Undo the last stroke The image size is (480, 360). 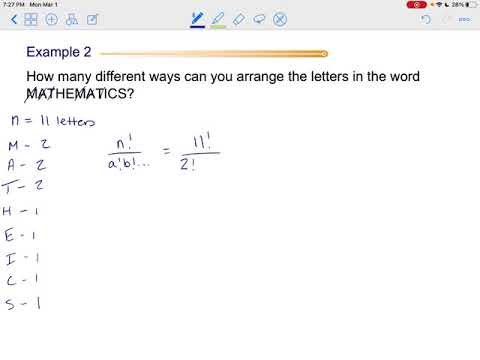pyautogui.click(x=426, y=20)
